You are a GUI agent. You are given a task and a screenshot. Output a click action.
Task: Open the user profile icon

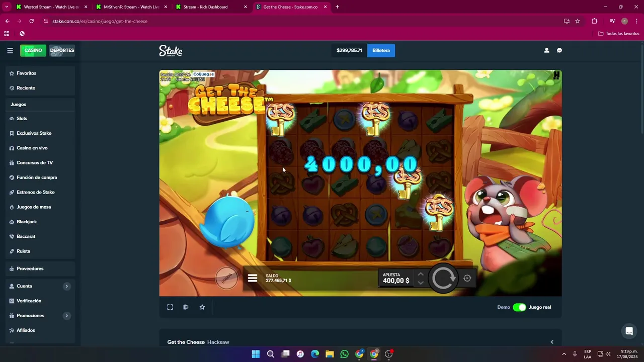point(546,50)
